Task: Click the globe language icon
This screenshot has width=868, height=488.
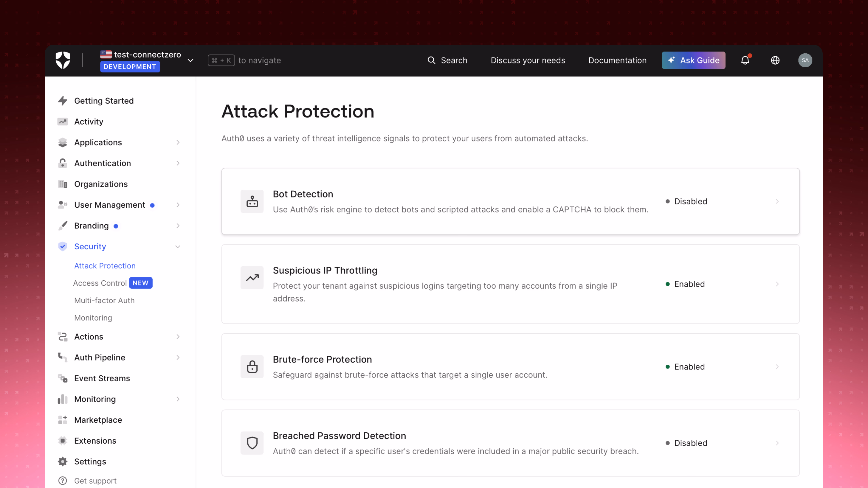Action: [775, 60]
